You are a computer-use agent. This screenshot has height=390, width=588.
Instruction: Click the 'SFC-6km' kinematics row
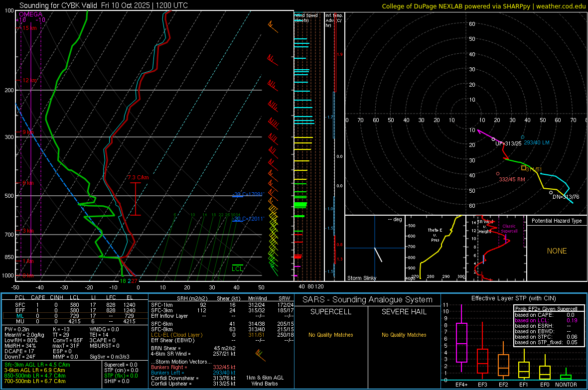(x=222, y=324)
